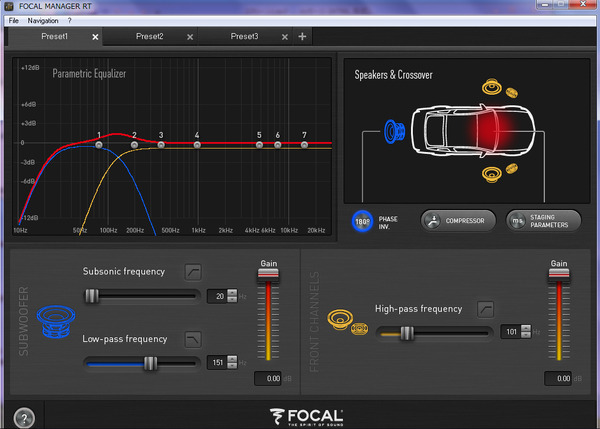Click the subsonic frequency slider handle
Viewport: 600px width, 429px height.
(92, 296)
